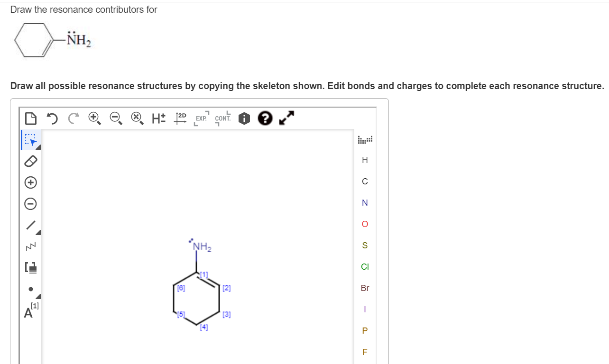The width and height of the screenshot is (609, 364).
Task: Open the MarvinJS help dialog
Action: coord(265,118)
